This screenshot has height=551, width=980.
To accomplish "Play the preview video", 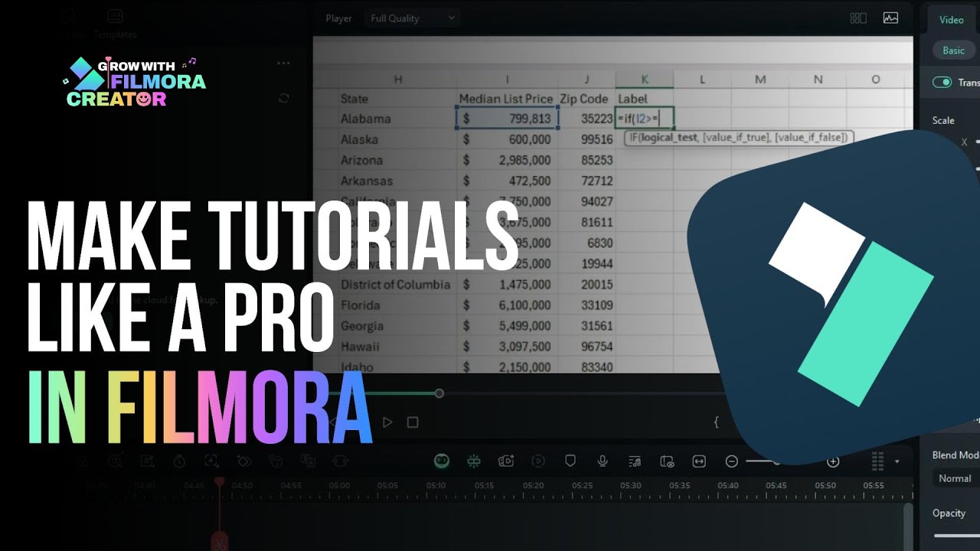I will (387, 422).
